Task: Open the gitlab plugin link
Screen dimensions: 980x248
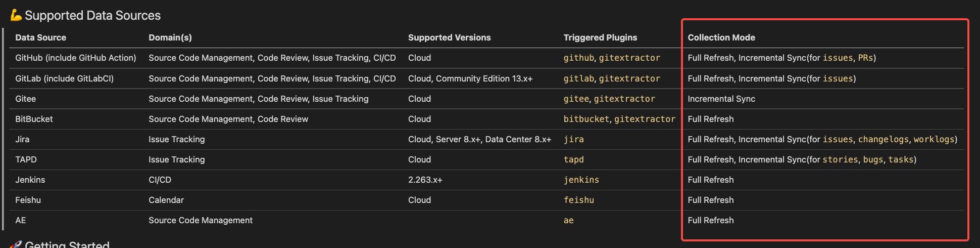Action: (x=578, y=78)
